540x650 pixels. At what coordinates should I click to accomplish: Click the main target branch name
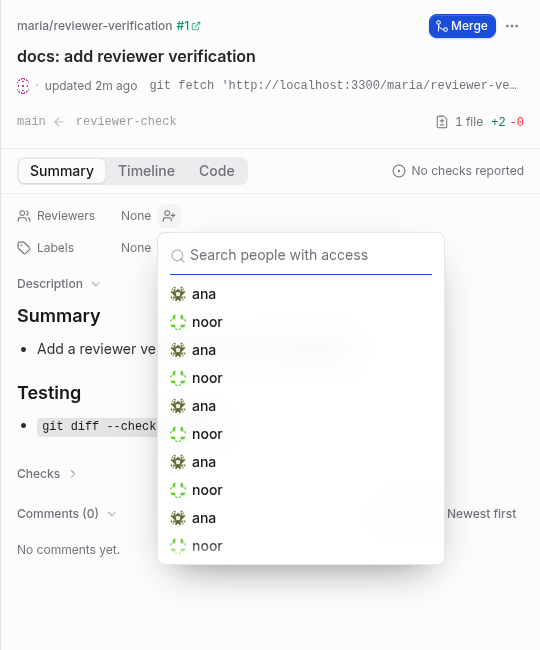[x=31, y=121]
